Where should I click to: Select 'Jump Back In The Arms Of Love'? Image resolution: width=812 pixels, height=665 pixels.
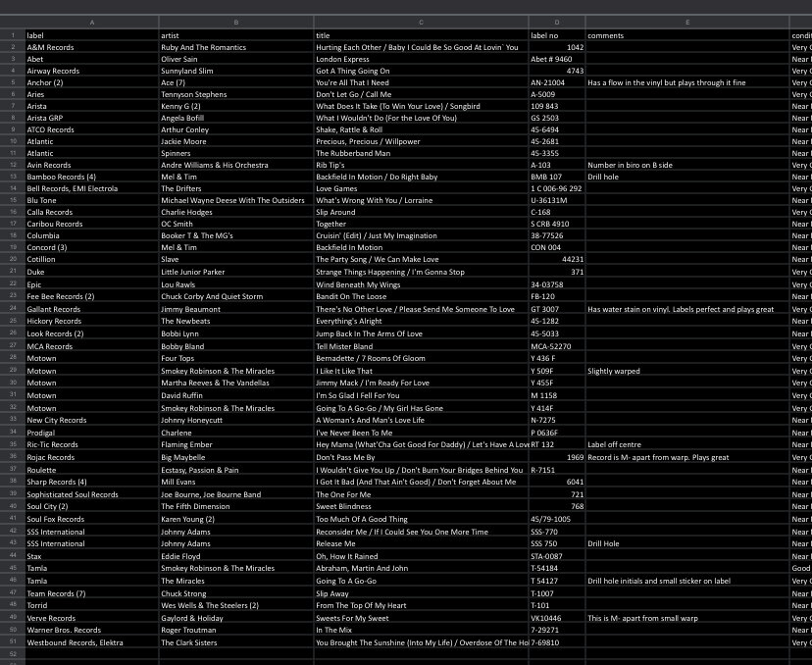pyautogui.click(x=421, y=333)
